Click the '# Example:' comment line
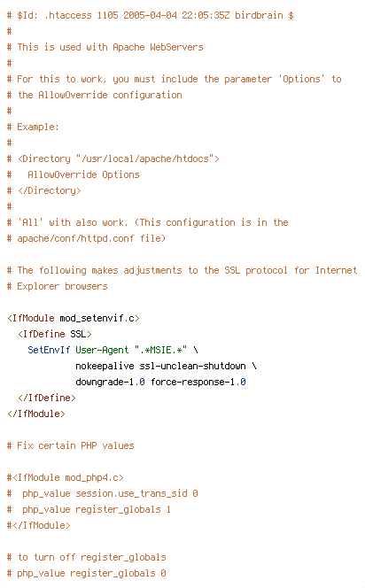 click(33, 127)
